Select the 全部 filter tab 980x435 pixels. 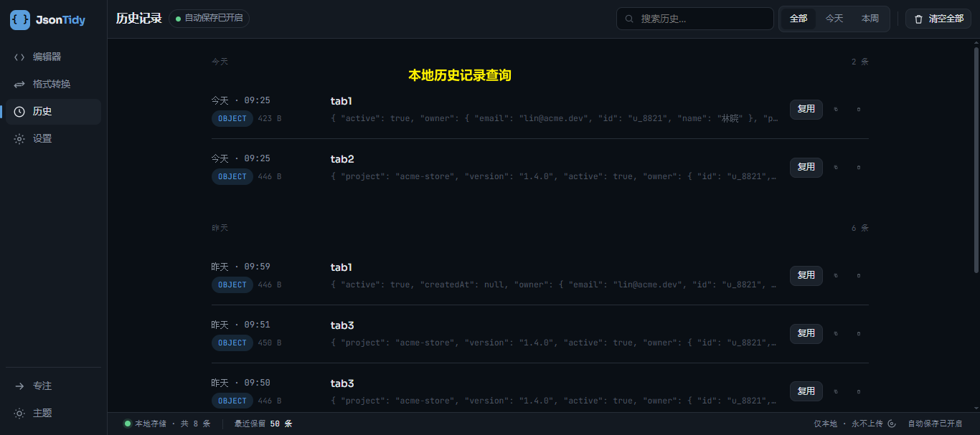tap(798, 19)
